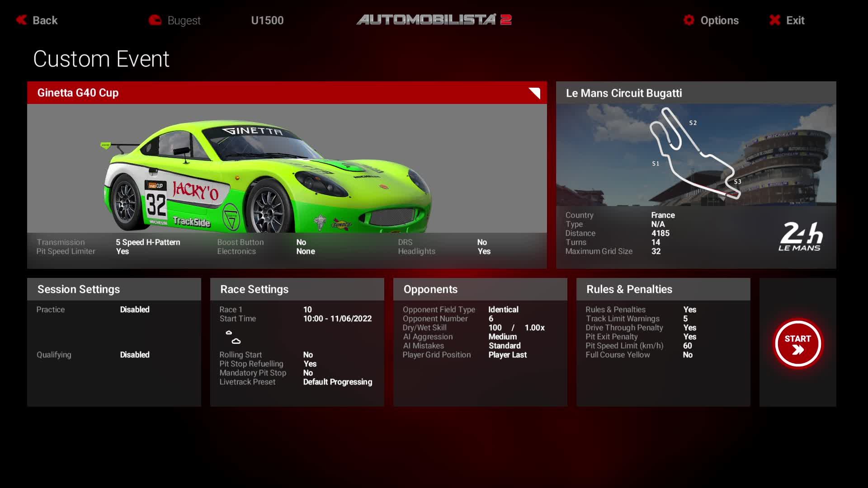This screenshot has height=488, width=868.
Task: Click the red X icon beside Exit
Action: 774,20
